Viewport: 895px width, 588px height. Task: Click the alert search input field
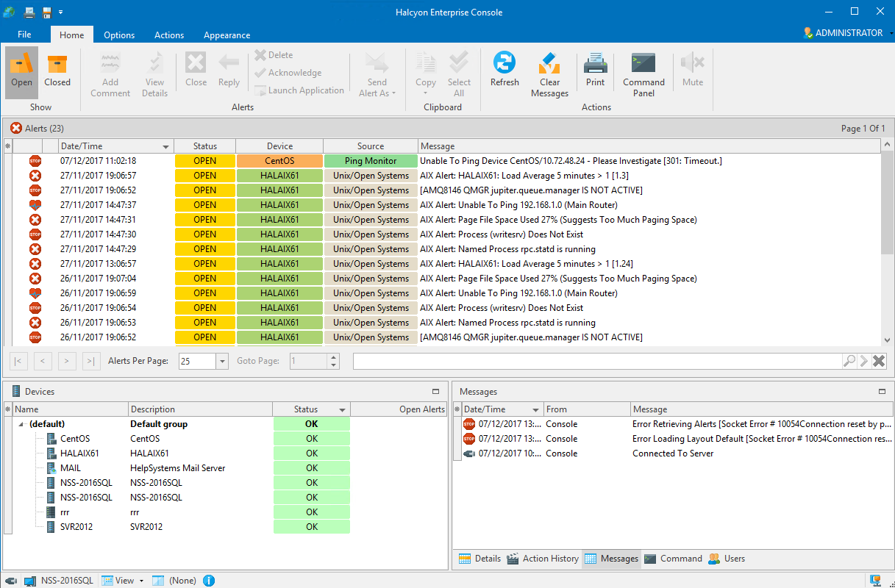point(597,361)
